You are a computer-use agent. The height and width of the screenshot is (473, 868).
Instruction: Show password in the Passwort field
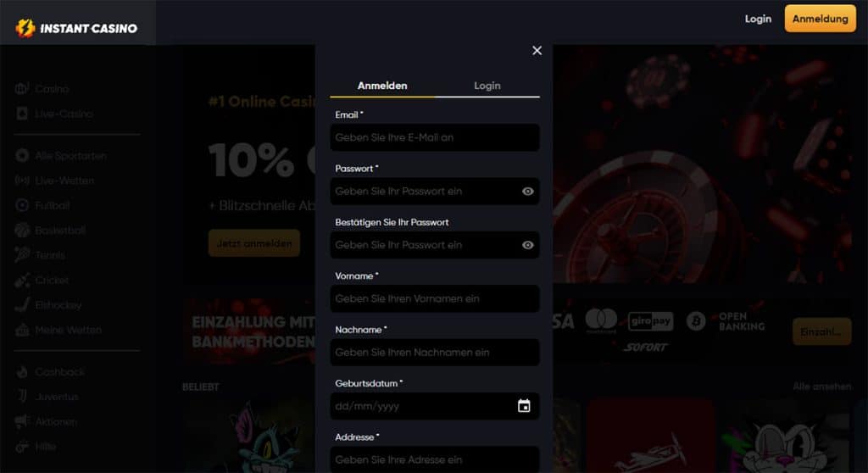coord(528,192)
